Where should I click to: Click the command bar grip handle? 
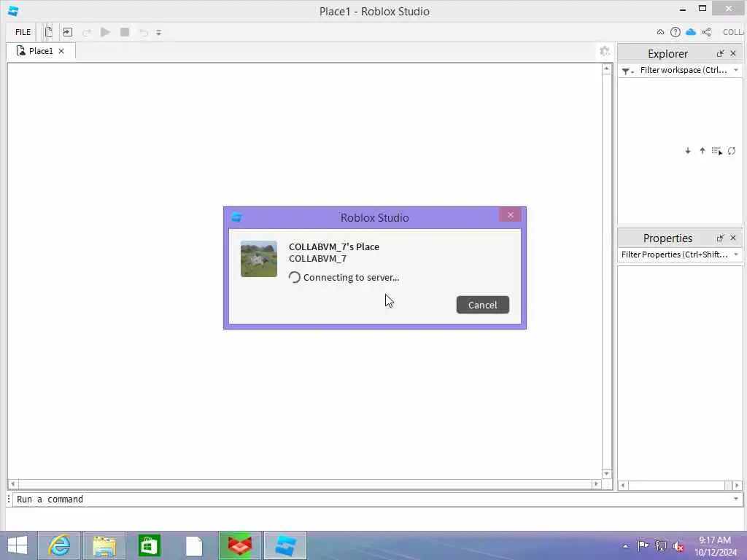click(9, 499)
